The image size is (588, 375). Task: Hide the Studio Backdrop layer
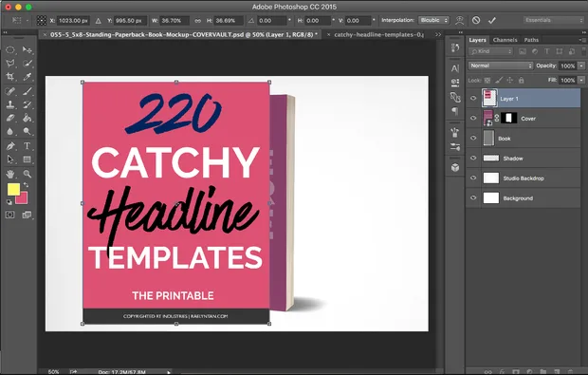click(x=473, y=178)
